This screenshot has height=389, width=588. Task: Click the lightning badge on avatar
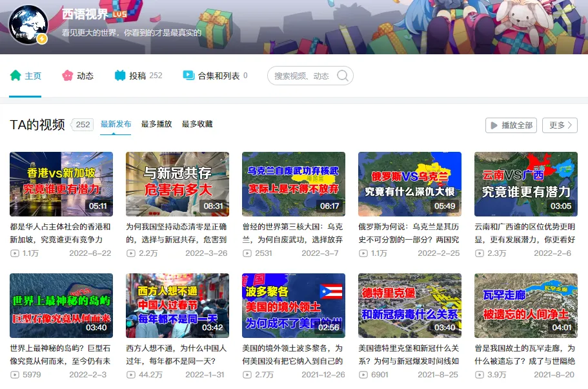click(42, 39)
